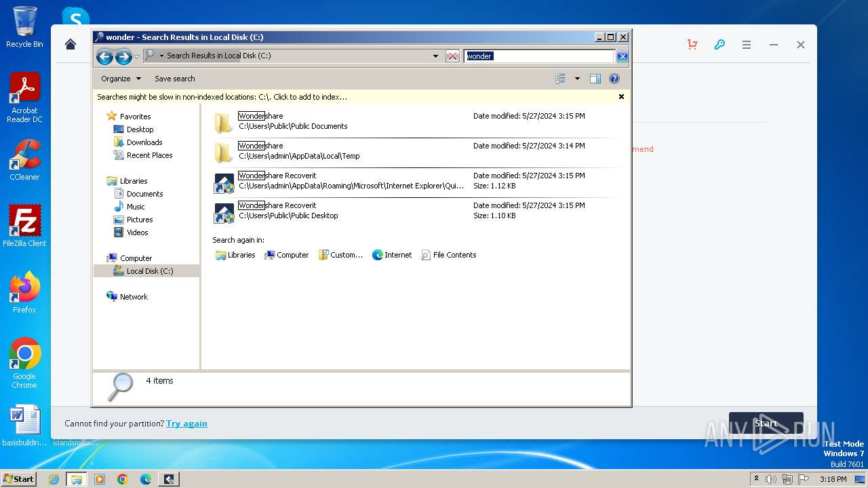868x488 pixels.
Task: Click the search box containing 'wonder'
Action: (539, 56)
